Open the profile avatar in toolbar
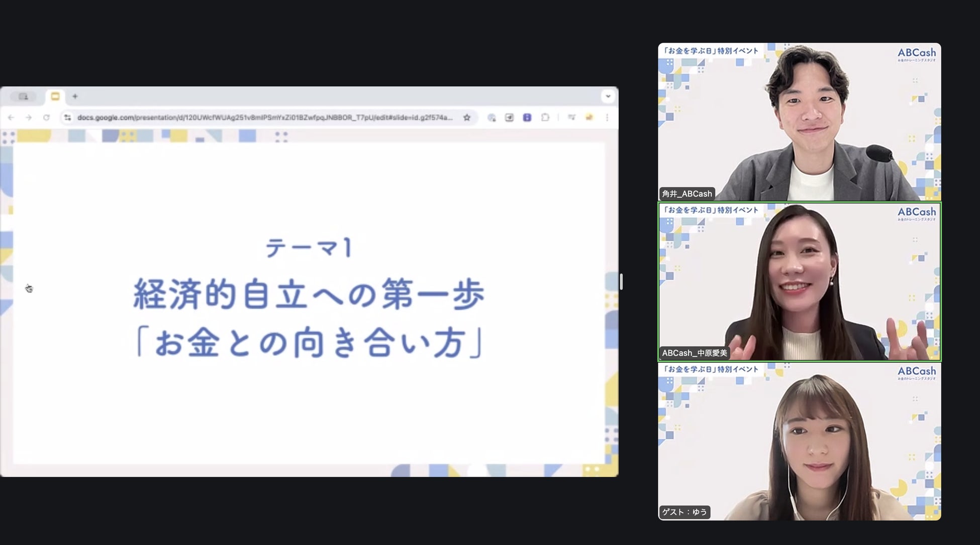 pos(589,118)
